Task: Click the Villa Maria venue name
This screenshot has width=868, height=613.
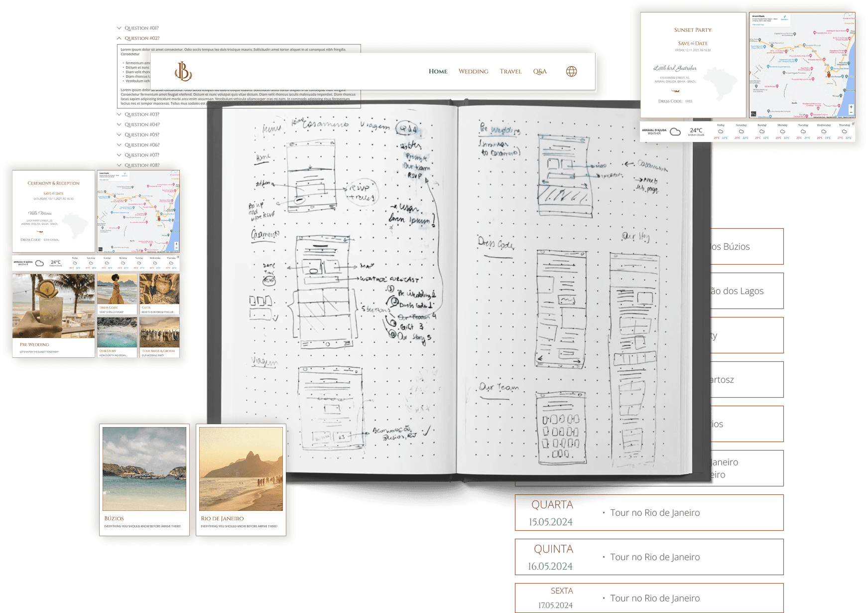Action: (40, 213)
